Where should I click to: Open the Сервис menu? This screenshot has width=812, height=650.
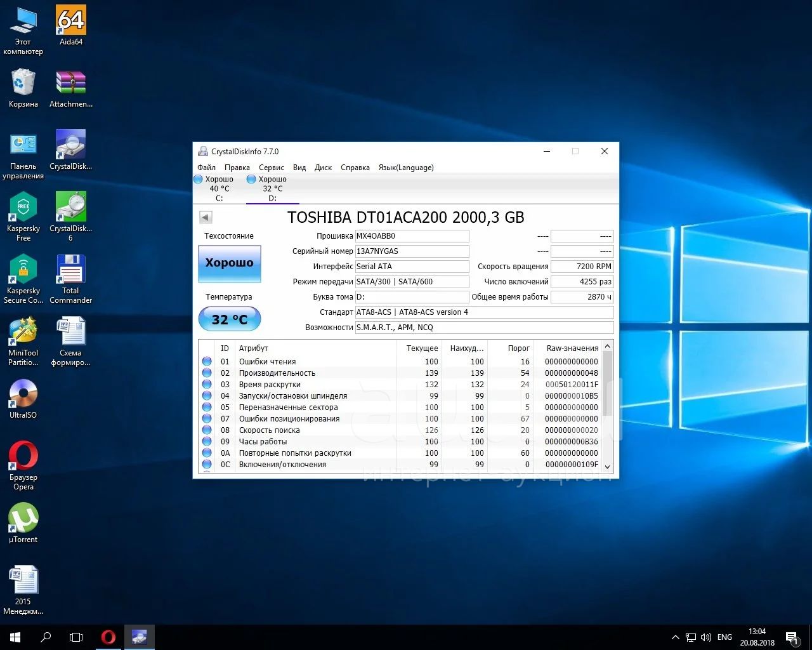(x=272, y=168)
